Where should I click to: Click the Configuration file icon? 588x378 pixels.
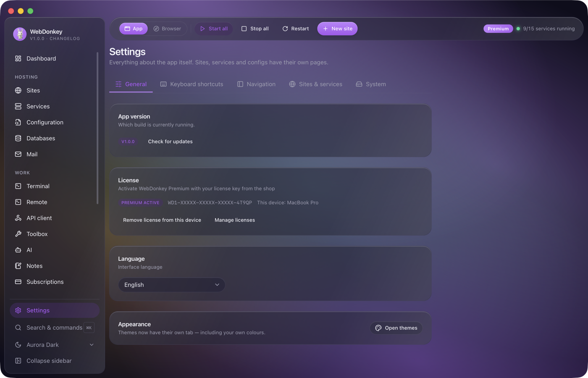coord(18,122)
